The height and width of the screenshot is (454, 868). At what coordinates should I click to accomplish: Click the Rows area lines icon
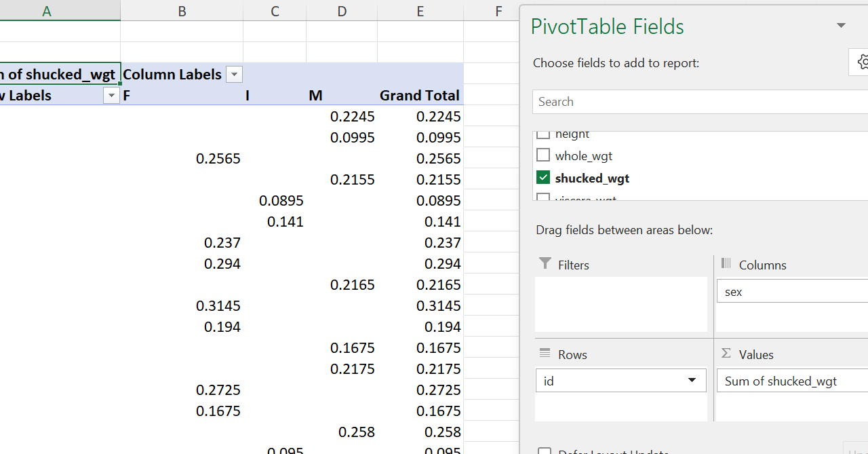click(545, 354)
